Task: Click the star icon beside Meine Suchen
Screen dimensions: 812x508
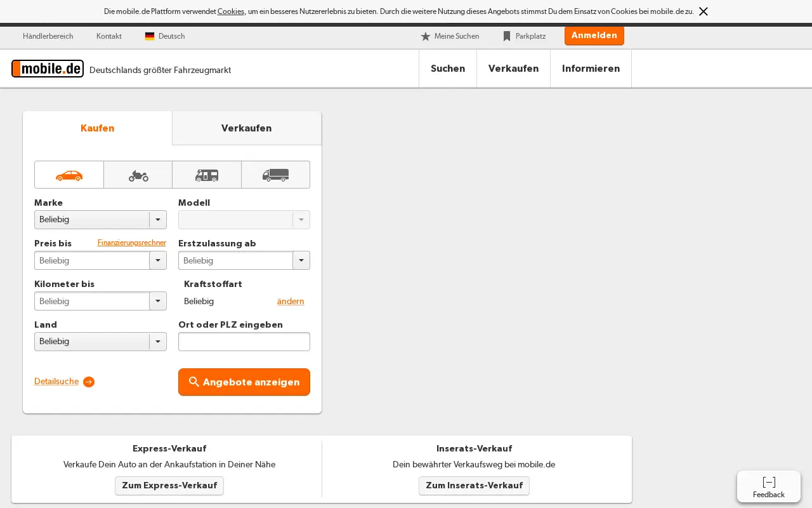Action: (x=426, y=36)
